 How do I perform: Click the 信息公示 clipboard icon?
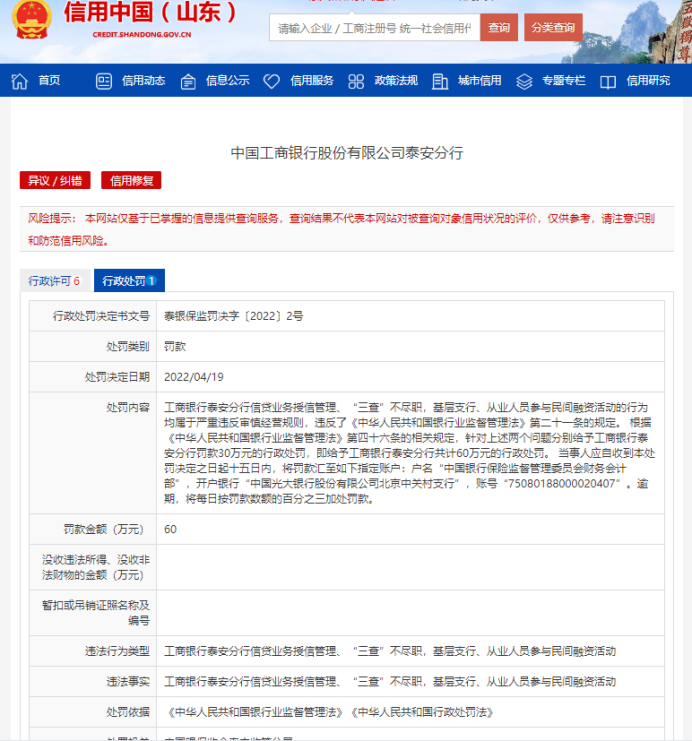[x=188, y=82]
